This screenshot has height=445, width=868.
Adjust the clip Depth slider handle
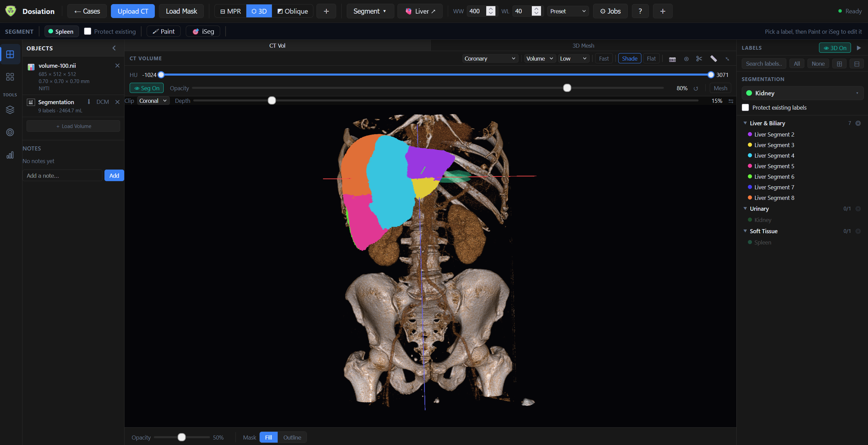(x=272, y=101)
